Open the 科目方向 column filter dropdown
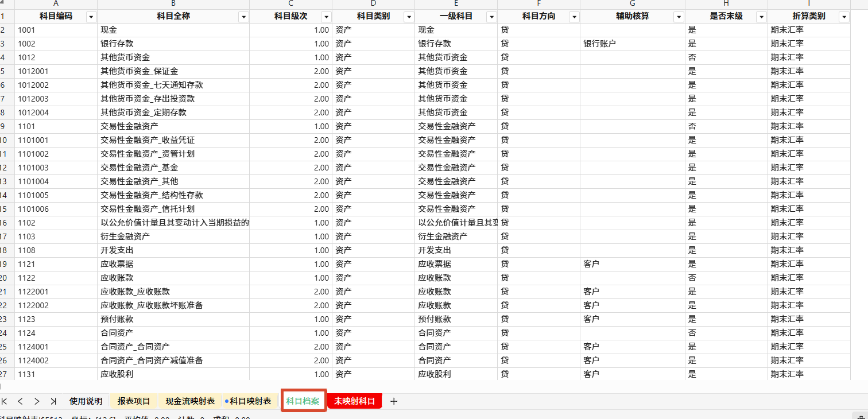 coord(574,17)
